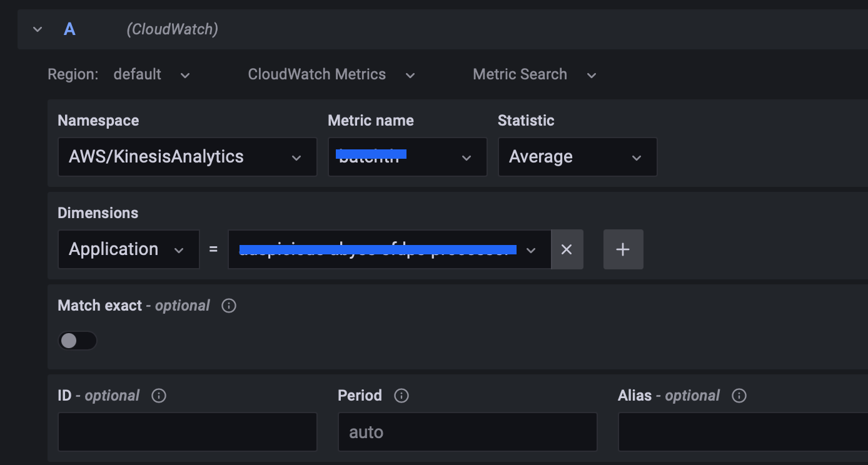Image resolution: width=868 pixels, height=465 pixels.
Task: Enable the Match exact toggle
Action: (x=78, y=340)
